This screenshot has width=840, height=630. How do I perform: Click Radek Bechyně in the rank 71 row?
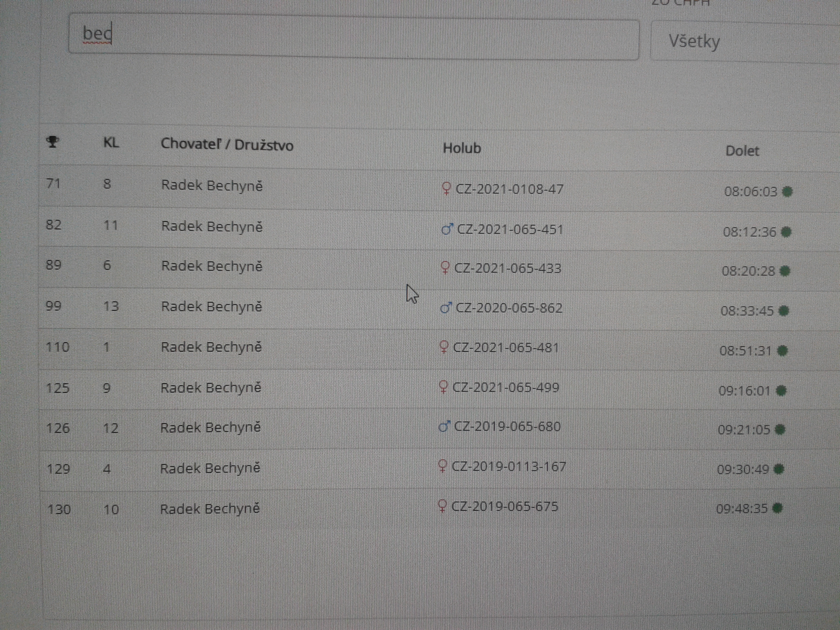(212, 186)
